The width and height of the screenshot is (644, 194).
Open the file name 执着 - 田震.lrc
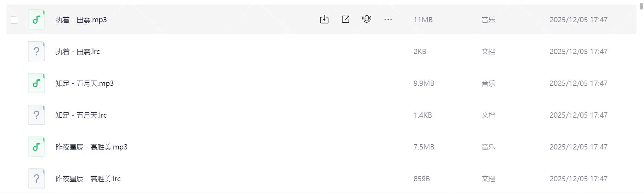(78, 52)
